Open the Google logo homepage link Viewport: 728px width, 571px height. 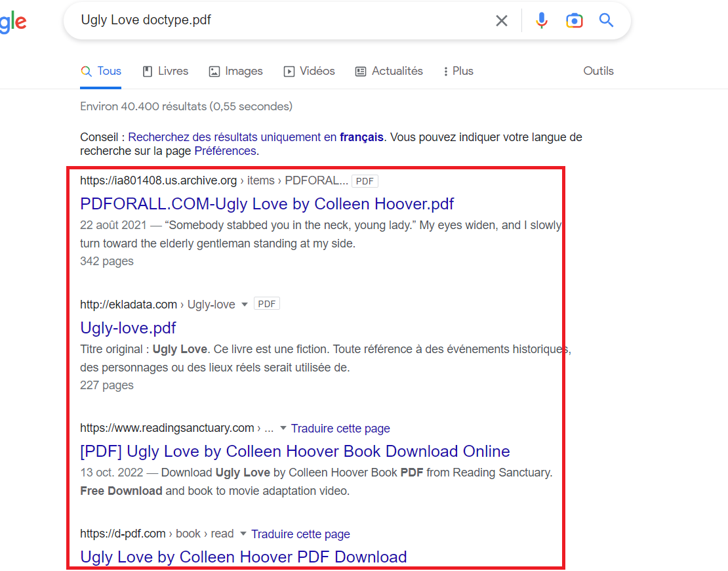[13, 22]
